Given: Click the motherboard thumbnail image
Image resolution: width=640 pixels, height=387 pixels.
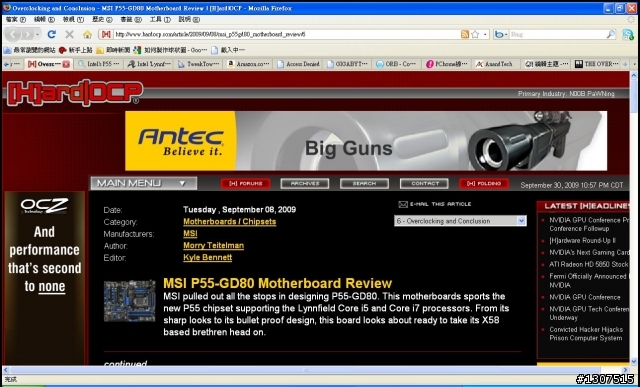Looking at the screenshot, I should (x=129, y=301).
